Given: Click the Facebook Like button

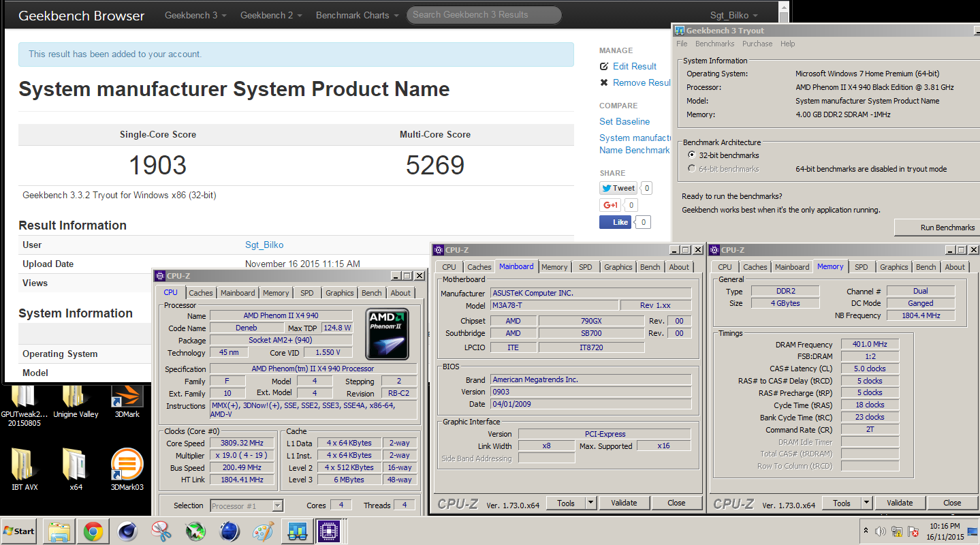Looking at the screenshot, I should tap(616, 222).
